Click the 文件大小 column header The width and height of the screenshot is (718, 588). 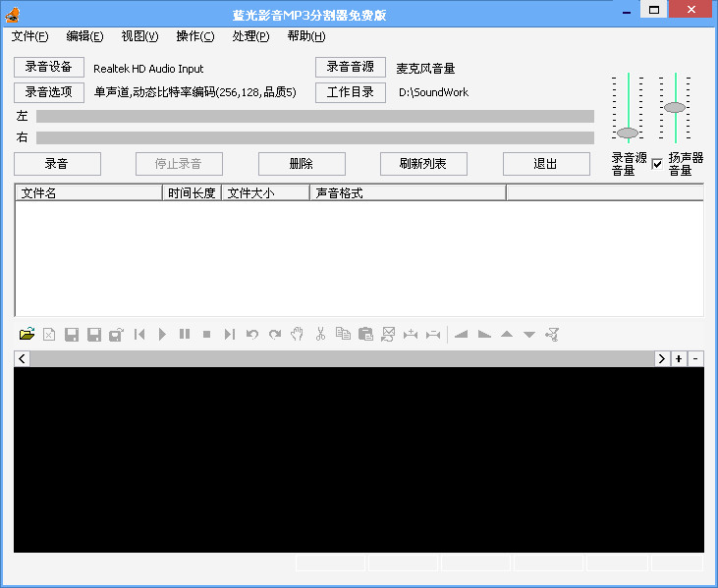265,193
